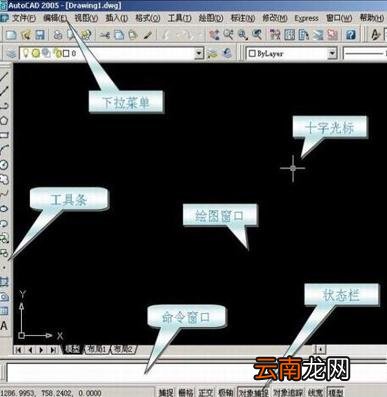The width and height of the screenshot is (387, 397).
Task: Toggle 对象捕捉 object snap in the status bar
Action: tap(253, 393)
